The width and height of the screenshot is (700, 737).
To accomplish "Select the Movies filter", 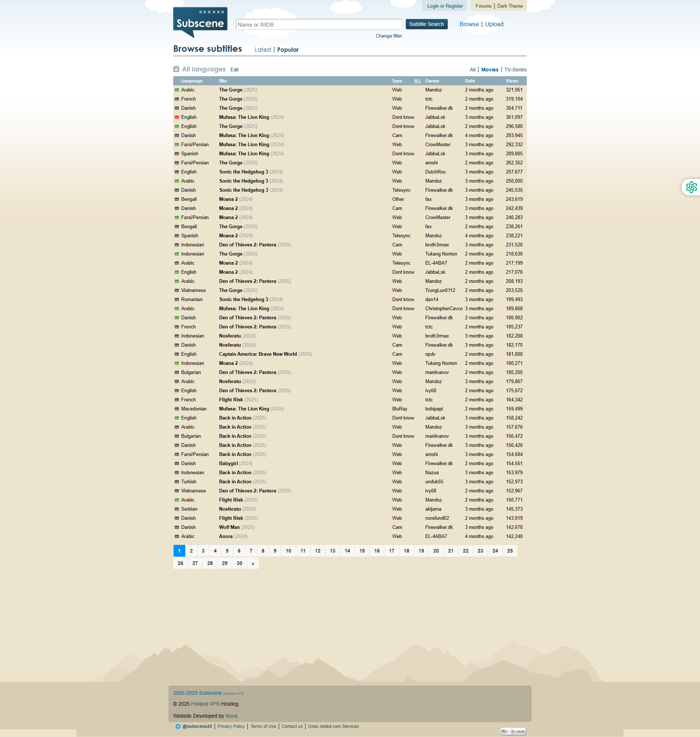I will coord(490,70).
